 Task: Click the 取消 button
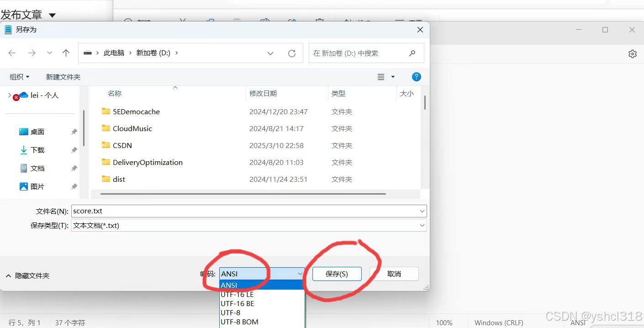pos(394,274)
